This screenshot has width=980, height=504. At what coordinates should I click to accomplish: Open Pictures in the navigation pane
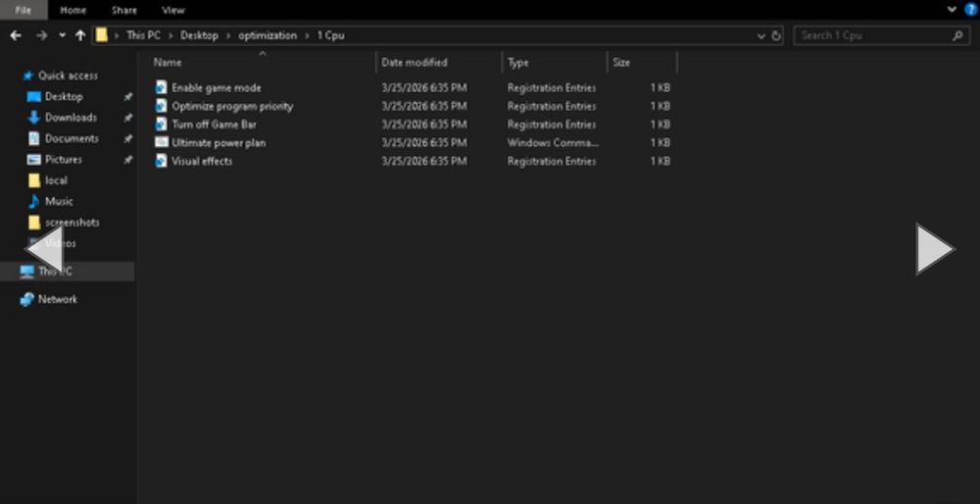[x=63, y=160]
